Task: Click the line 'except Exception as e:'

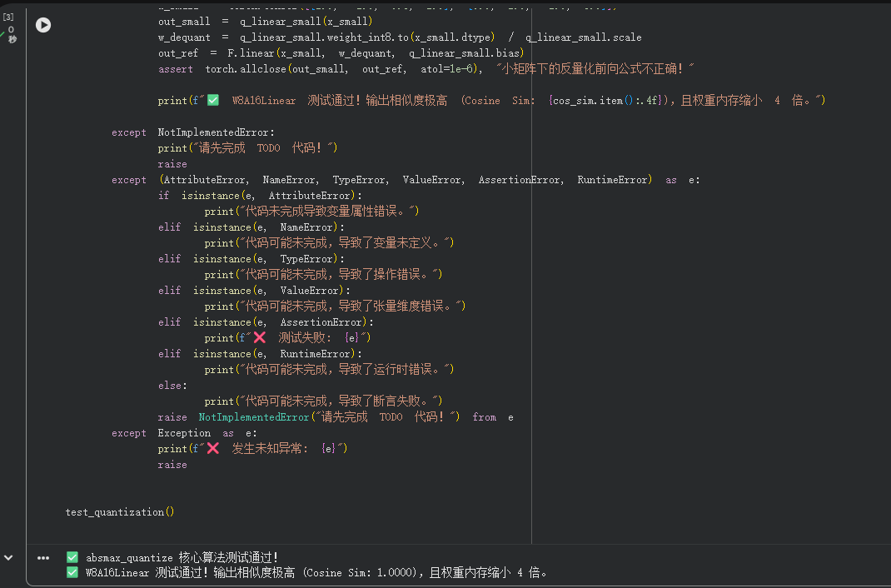Action: click(x=184, y=433)
